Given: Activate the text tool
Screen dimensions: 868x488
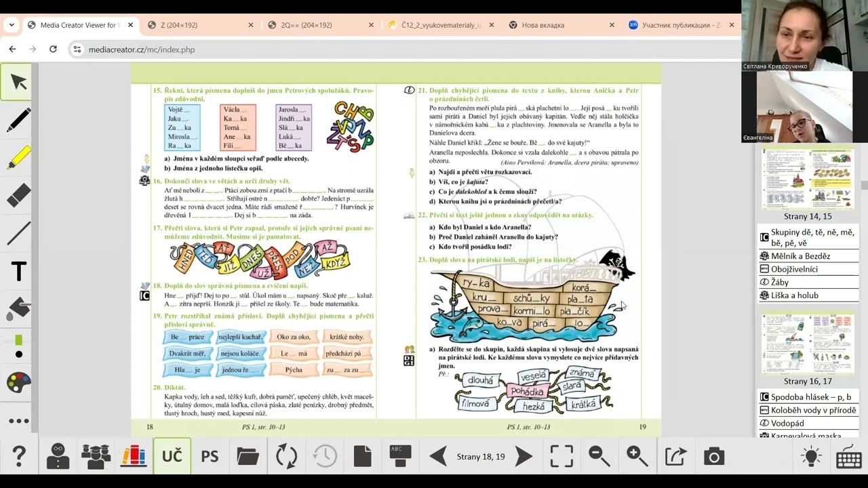Looking at the screenshot, I should pyautogui.click(x=18, y=272).
